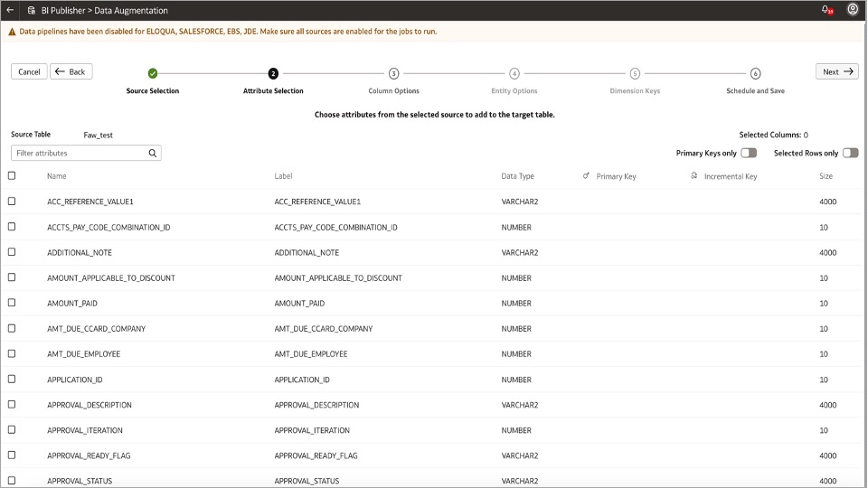Select the ACC_REFERENCE_VALUE1 name cell
The image size is (868, 488).
(x=90, y=202)
